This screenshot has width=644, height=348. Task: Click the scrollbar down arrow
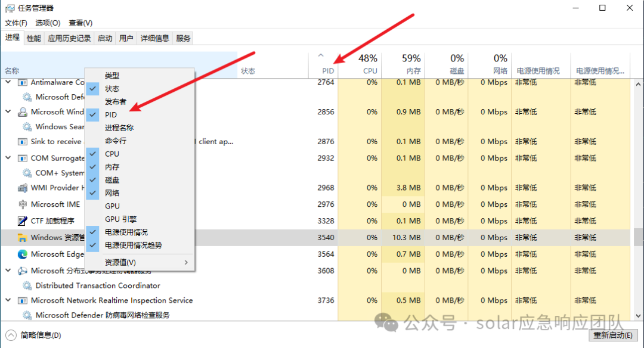tap(638, 316)
